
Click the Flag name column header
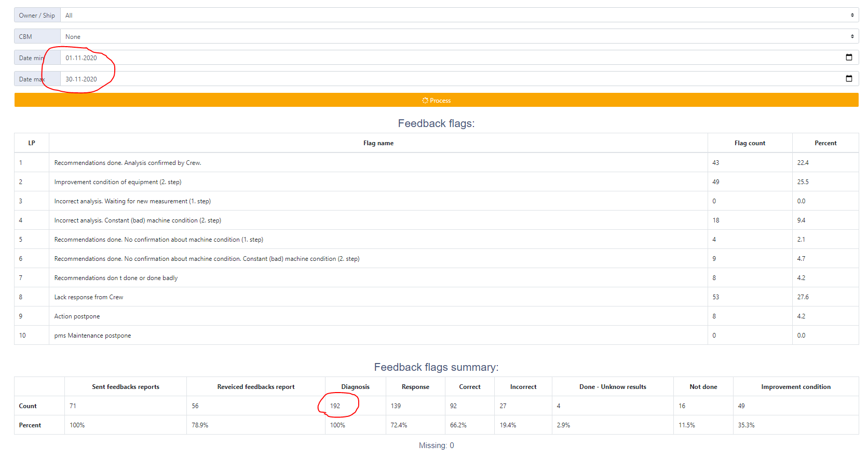tap(378, 143)
